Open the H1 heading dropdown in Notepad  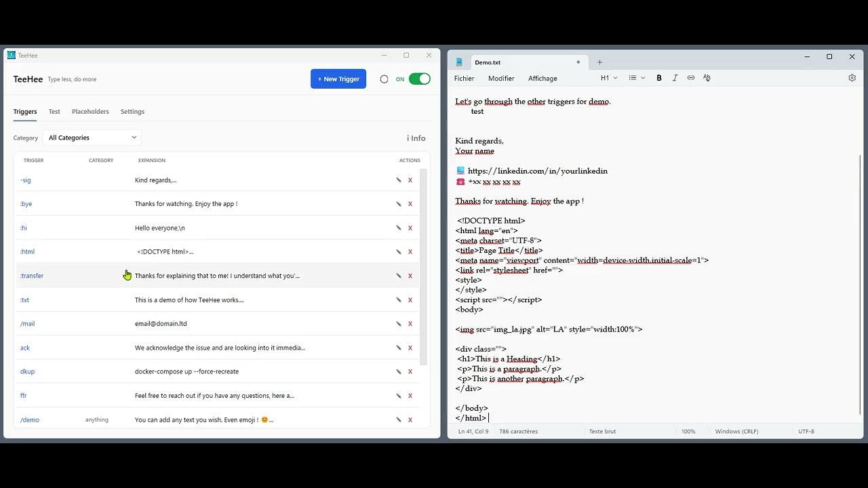609,78
